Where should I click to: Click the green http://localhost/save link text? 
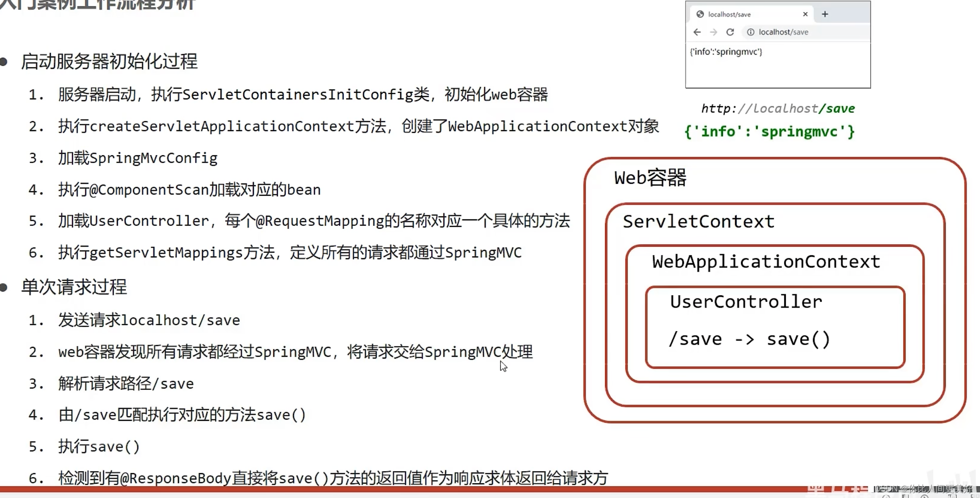[778, 108]
